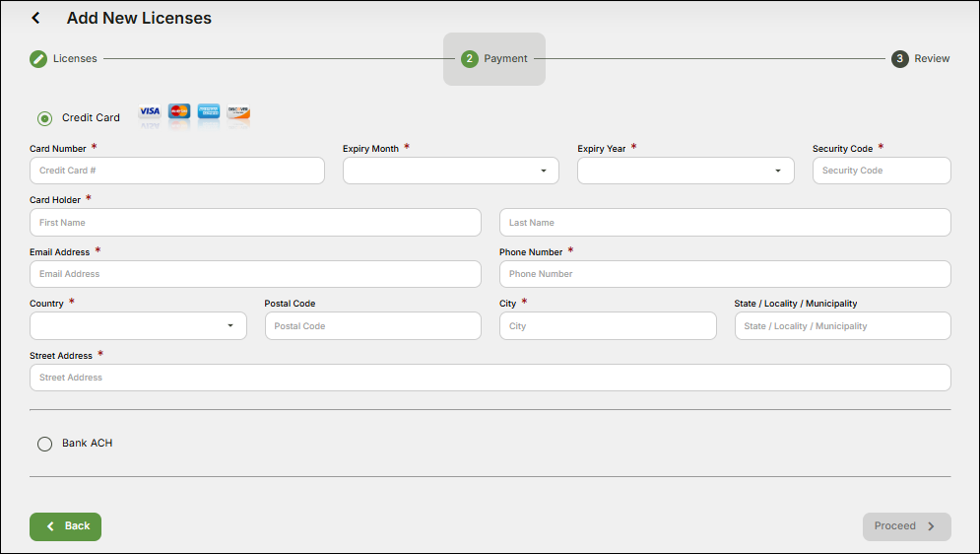Focus the Email Address input field

coord(255,274)
